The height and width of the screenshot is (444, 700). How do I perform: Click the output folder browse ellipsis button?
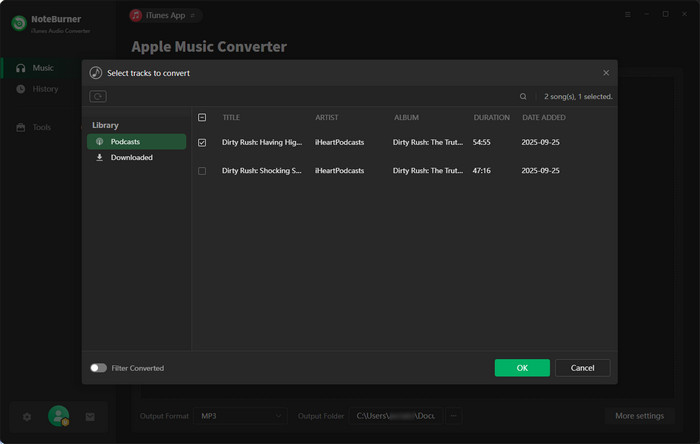(453, 416)
